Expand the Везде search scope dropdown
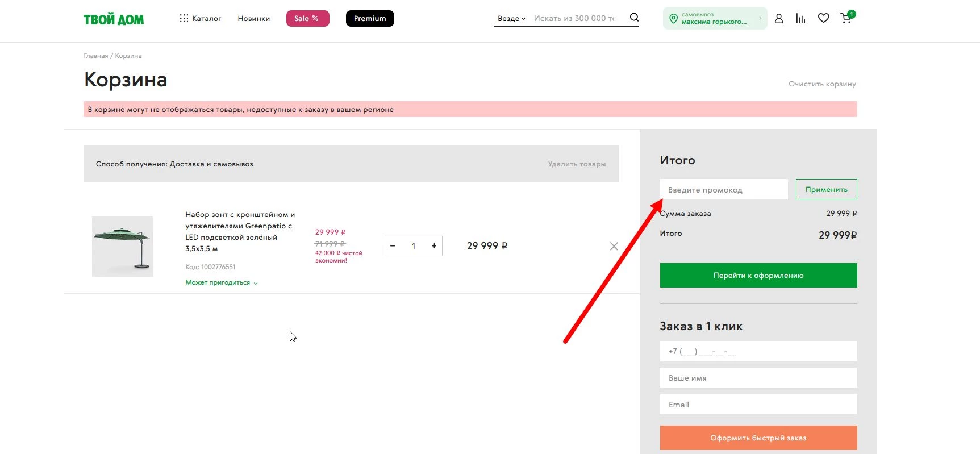980x454 pixels. coord(511,19)
